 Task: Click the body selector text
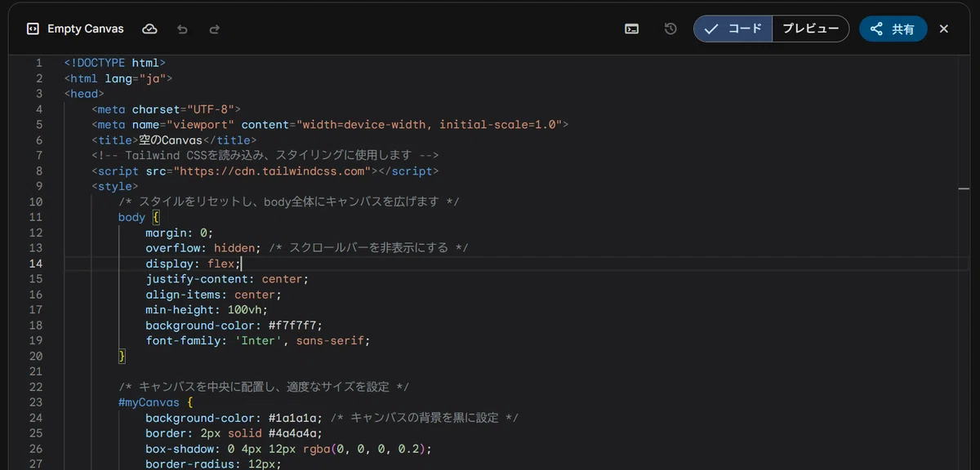[x=131, y=218]
